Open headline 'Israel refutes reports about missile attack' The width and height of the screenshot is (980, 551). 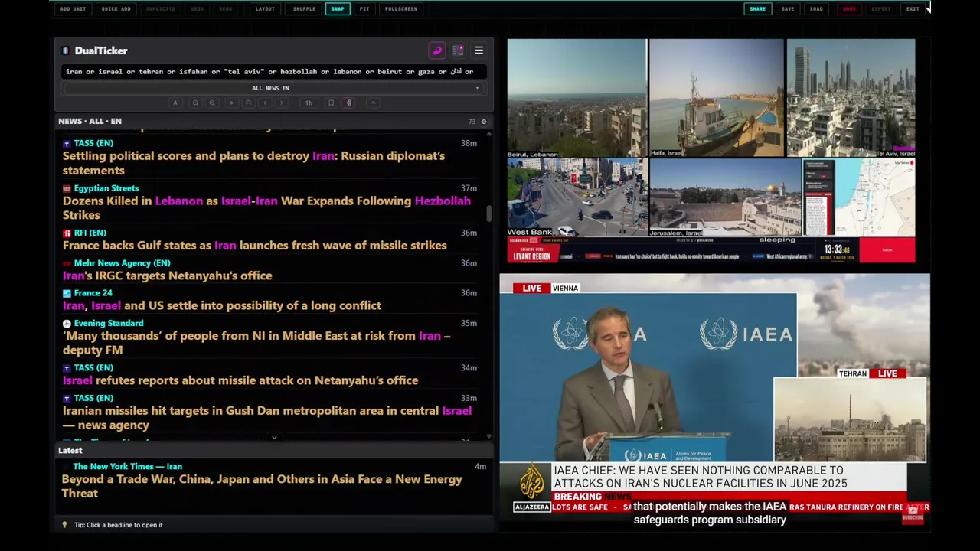240,380
